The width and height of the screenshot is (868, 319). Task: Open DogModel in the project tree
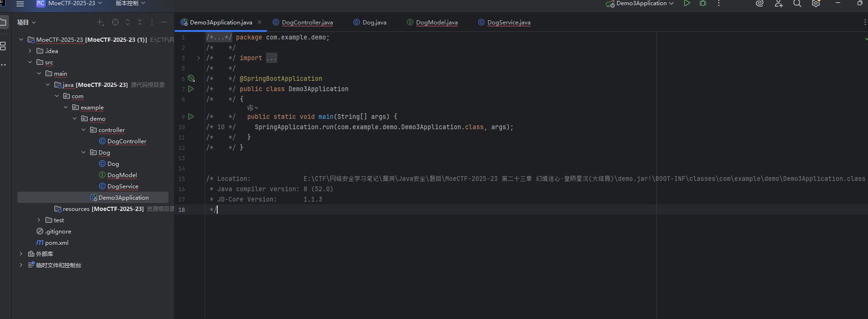click(122, 175)
